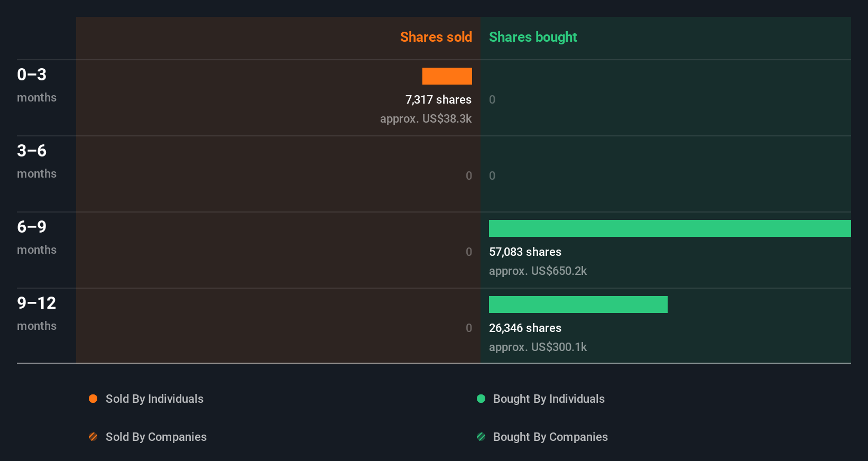868x461 pixels.
Task: Click the orange Sold By Individuals legend dot
Action: point(93,399)
